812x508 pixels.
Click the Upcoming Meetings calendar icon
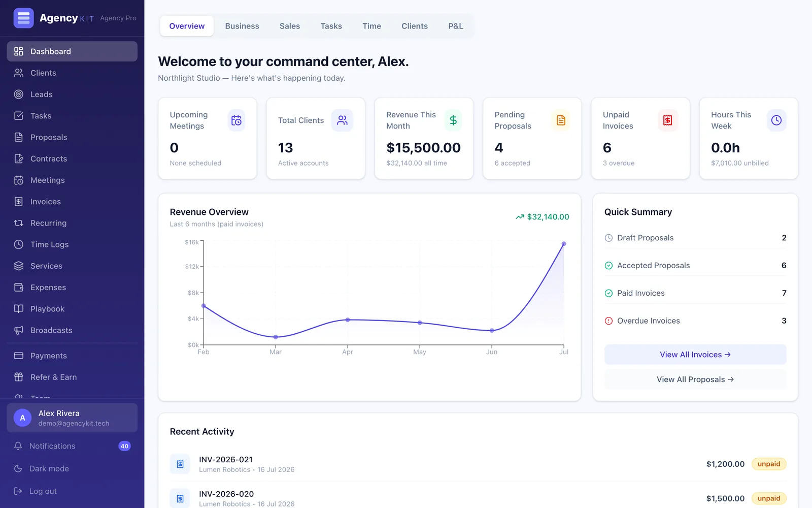(236, 120)
